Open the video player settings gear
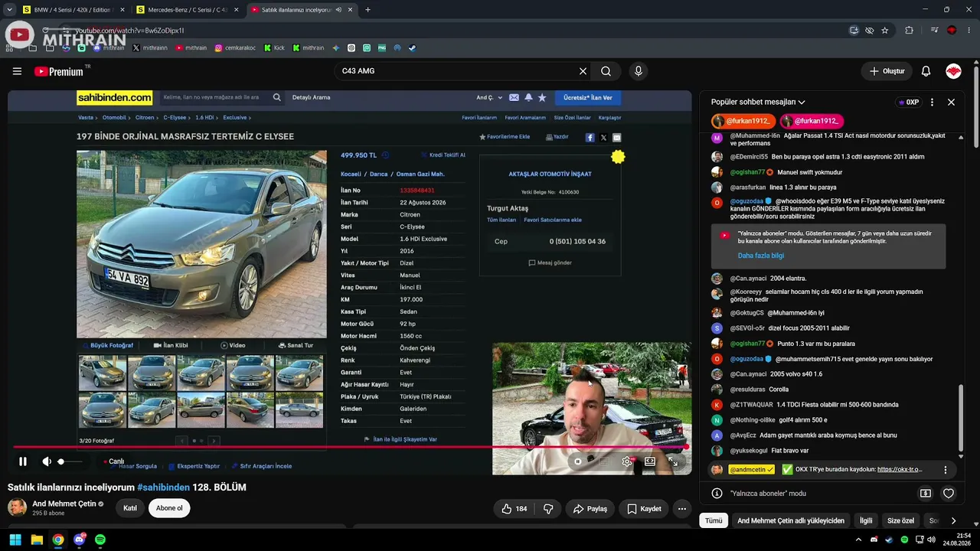Viewport: 980px width, 551px height. [x=627, y=461]
